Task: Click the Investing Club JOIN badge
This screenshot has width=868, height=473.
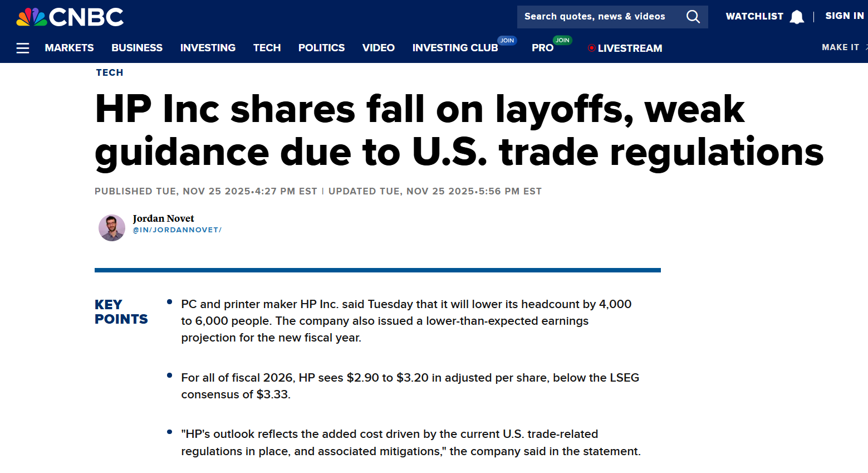Action: 507,41
